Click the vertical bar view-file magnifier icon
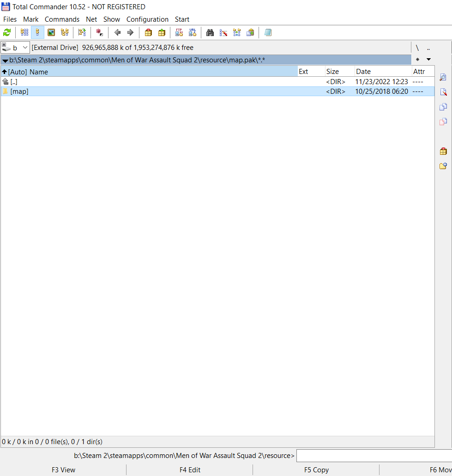452x476 pixels. 443,77
